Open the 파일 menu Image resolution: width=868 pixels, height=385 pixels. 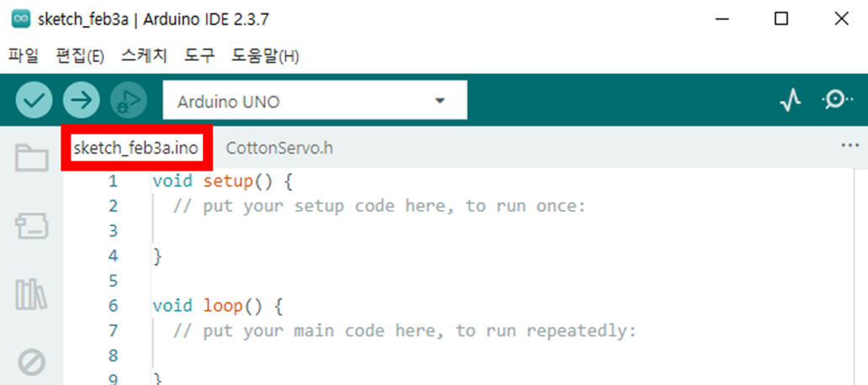(24, 56)
